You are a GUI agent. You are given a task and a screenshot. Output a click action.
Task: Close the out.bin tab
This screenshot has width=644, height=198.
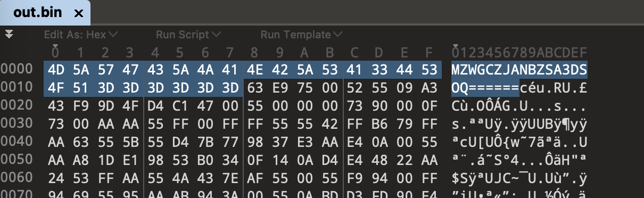78,14
